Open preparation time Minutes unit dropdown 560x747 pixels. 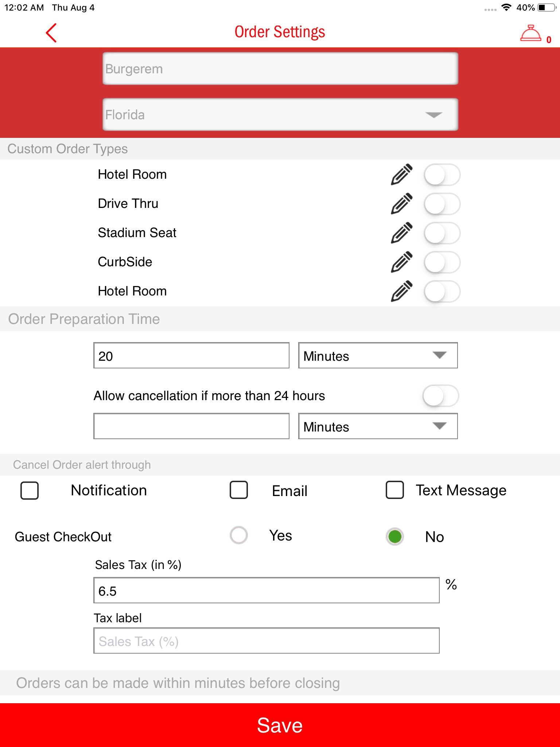tap(378, 356)
